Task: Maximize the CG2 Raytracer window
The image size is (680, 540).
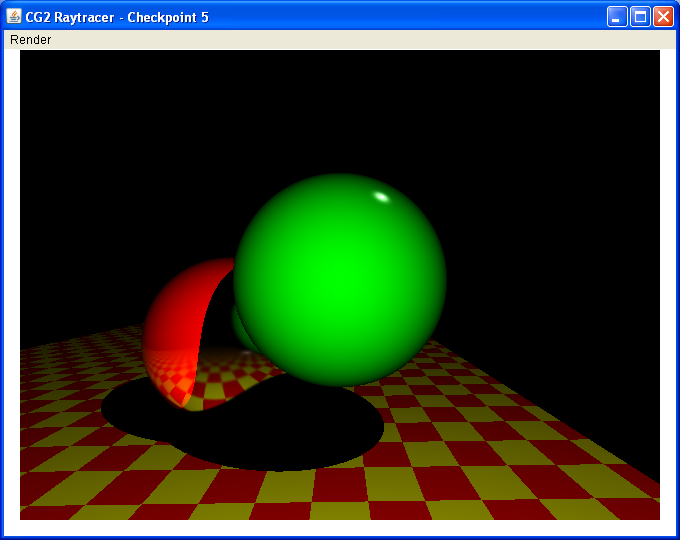Action: 640,17
